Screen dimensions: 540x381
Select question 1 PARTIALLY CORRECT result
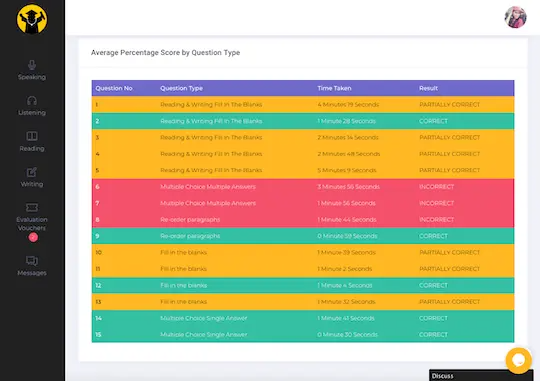tap(449, 104)
